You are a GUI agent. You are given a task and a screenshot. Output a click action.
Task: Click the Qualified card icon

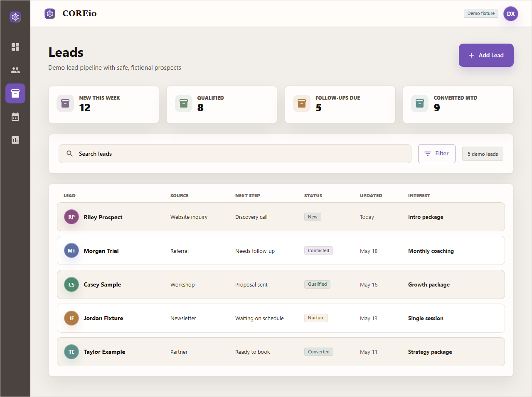[184, 104]
